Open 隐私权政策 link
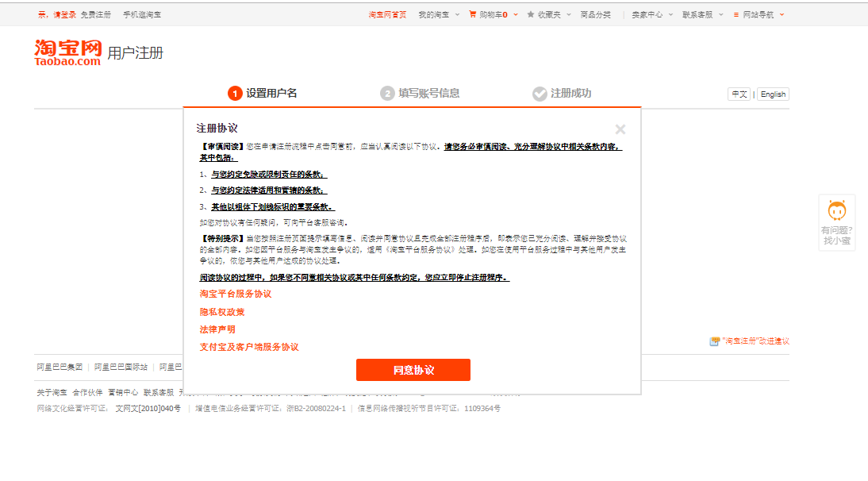This screenshot has height=481, width=868. 222,312
